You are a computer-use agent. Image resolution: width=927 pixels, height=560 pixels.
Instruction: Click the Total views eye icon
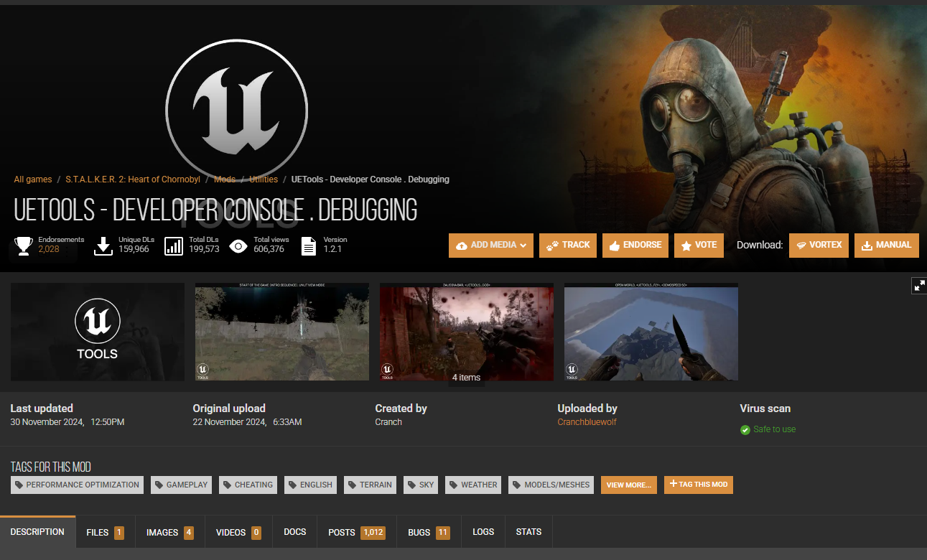point(238,246)
